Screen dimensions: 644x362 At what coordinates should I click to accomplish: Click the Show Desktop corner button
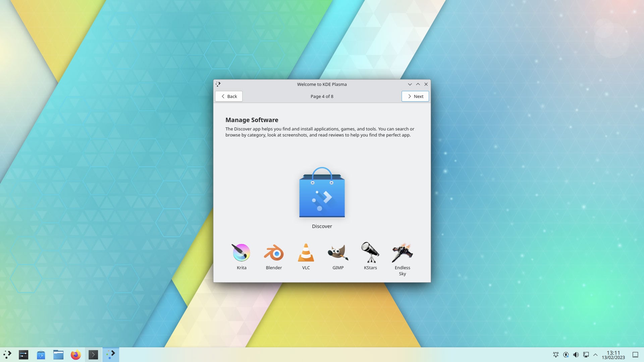(x=635, y=355)
